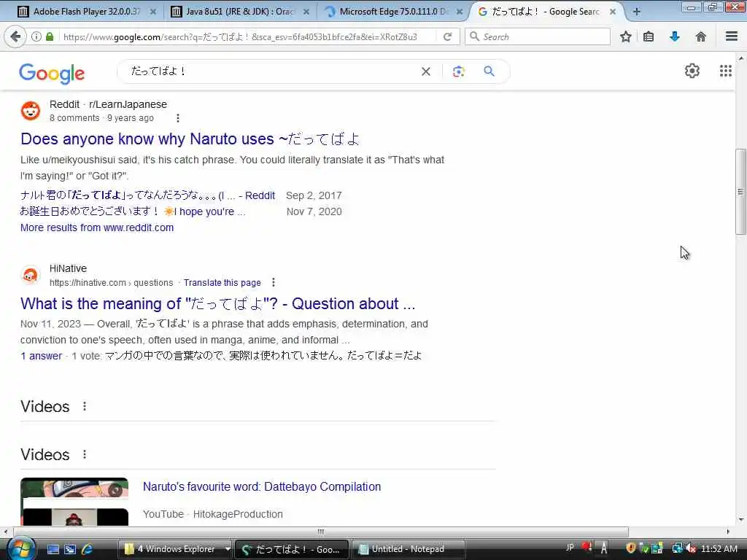This screenshot has width=747, height=560.
Task: Submit search with the magnifier icon
Action: (x=489, y=71)
